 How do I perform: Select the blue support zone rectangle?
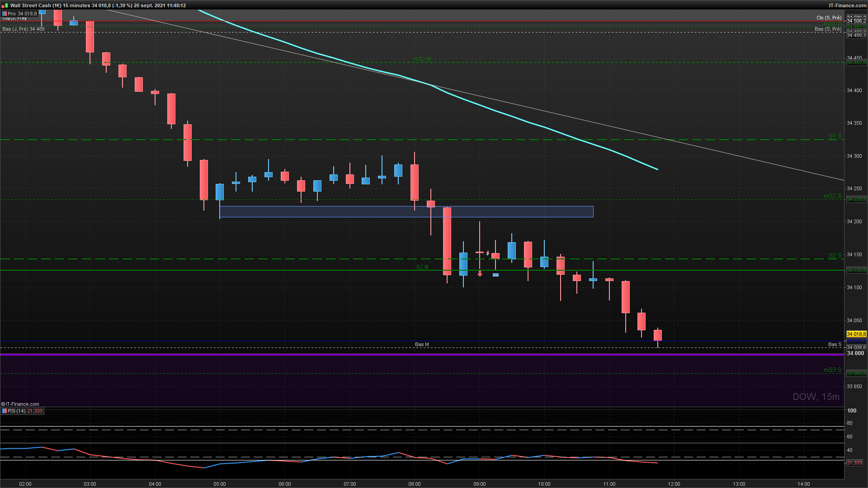click(x=406, y=211)
